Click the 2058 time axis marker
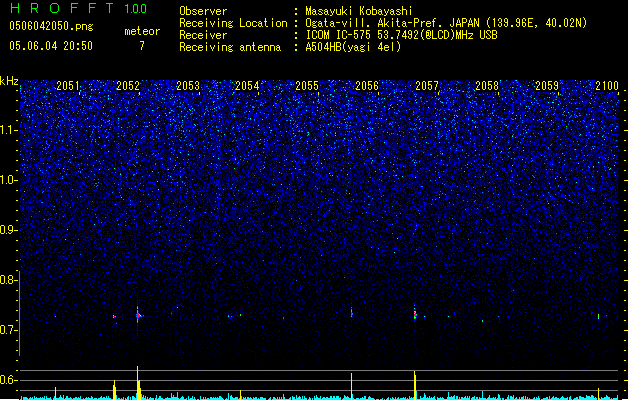This screenshot has width=629, height=400. [x=487, y=86]
